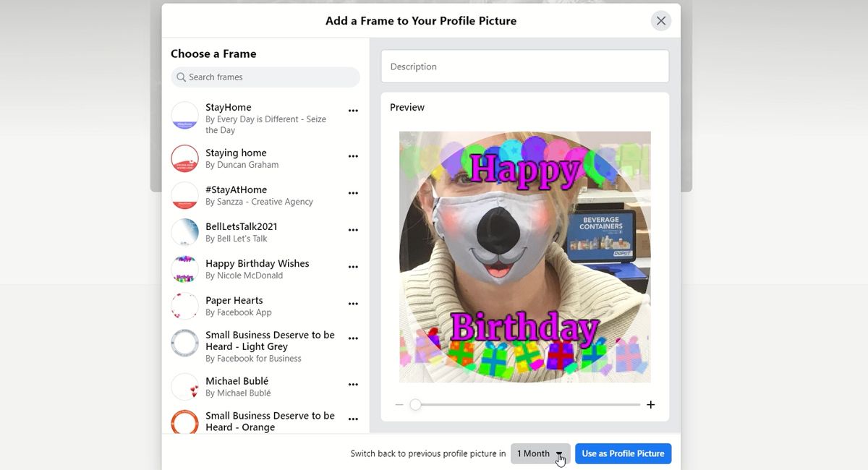The image size is (868, 470).
Task: Click Use as Profile Picture button
Action: [x=624, y=453]
